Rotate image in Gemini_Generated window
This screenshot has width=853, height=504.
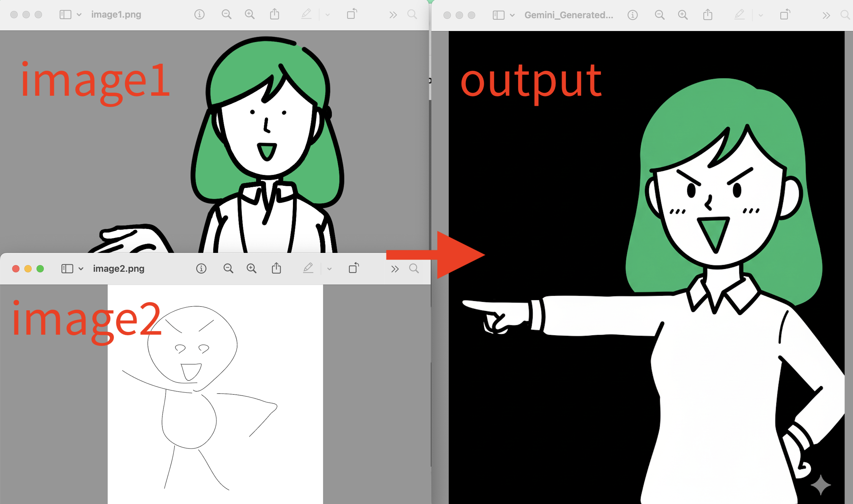click(x=785, y=14)
